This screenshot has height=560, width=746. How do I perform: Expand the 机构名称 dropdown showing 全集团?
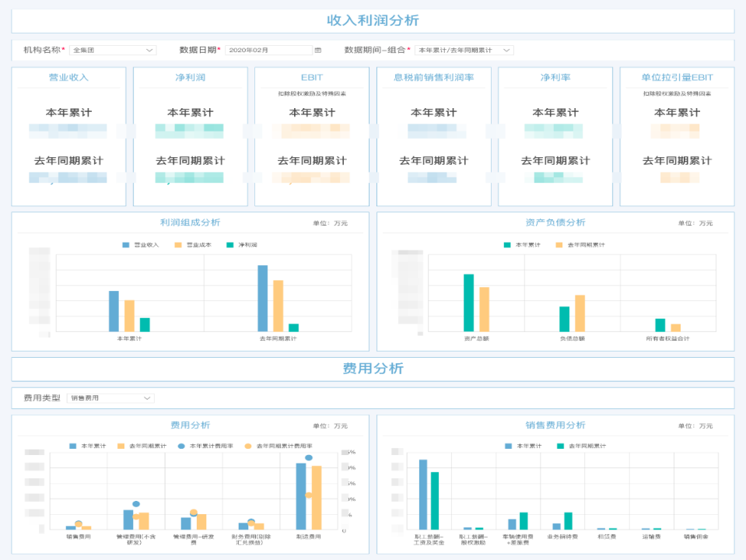[112, 51]
